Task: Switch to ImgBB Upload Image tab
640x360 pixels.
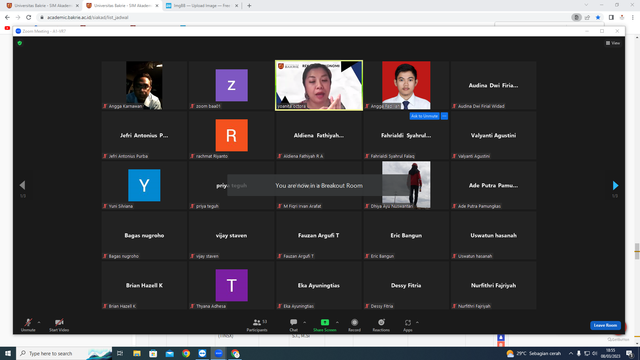Action: (202, 6)
